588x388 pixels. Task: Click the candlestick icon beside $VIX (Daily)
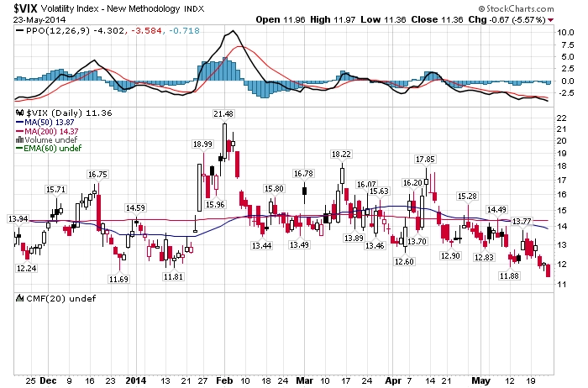(x=19, y=113)
